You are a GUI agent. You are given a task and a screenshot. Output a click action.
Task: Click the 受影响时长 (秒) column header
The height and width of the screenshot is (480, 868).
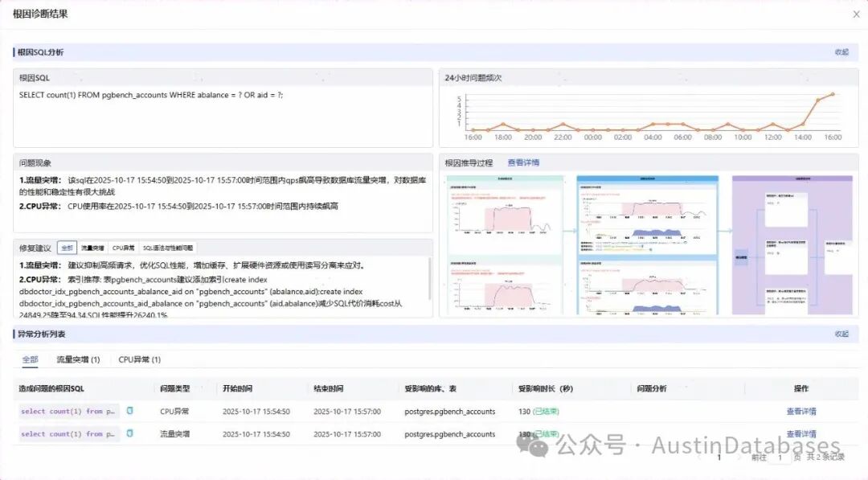tap(545, 388)
